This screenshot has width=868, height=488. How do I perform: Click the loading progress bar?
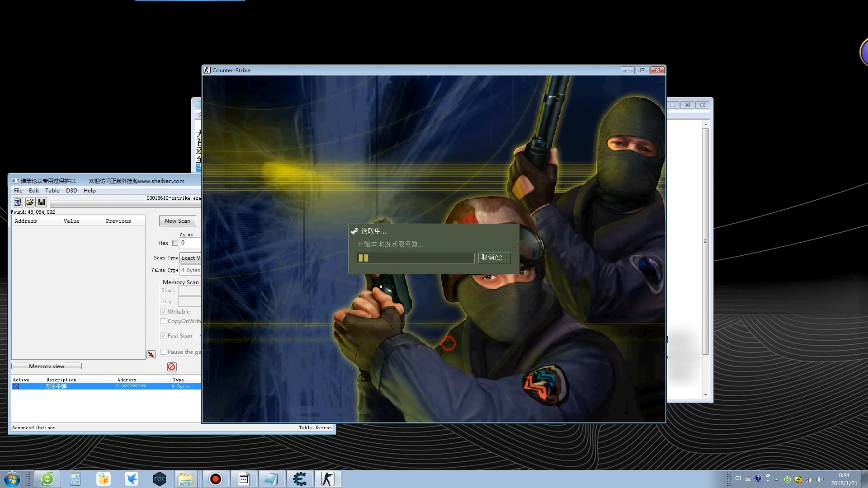tap(415, 258)
